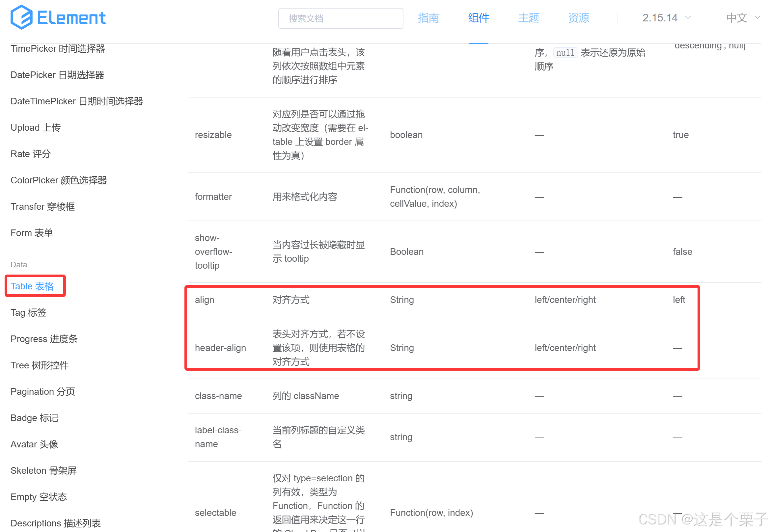Focus the 搜索文档 search box
This screenshot has width=770, height=532.
point(341,18)
